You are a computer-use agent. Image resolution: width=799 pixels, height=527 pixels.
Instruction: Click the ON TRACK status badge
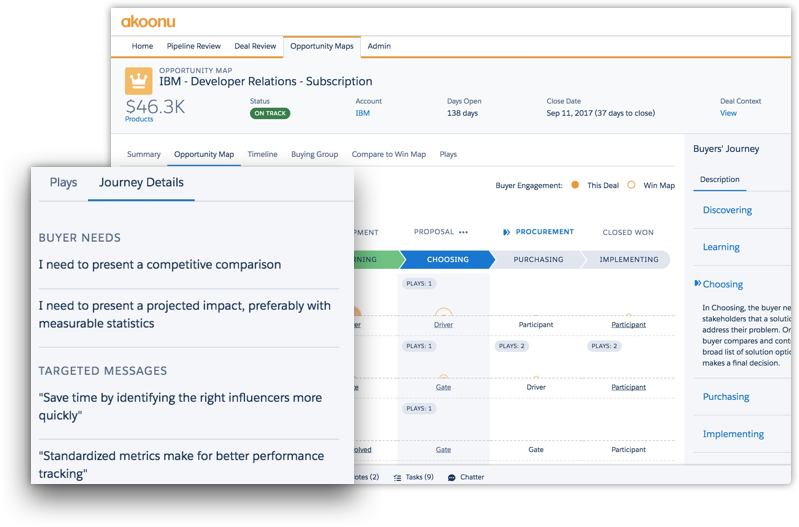tap(270, 113)
